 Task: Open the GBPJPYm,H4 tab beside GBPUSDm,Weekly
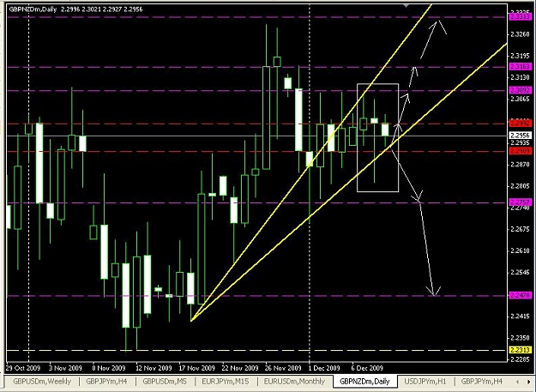(x=107, y=381)
